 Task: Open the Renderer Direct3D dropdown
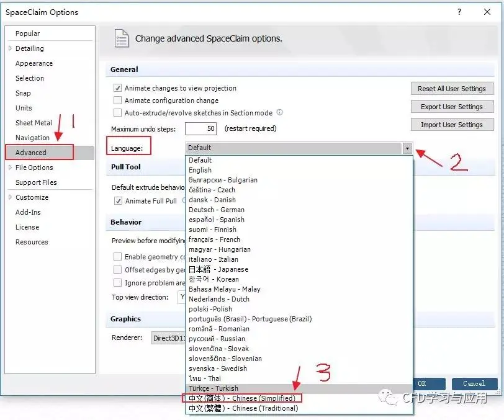click(x=169, y=338)
